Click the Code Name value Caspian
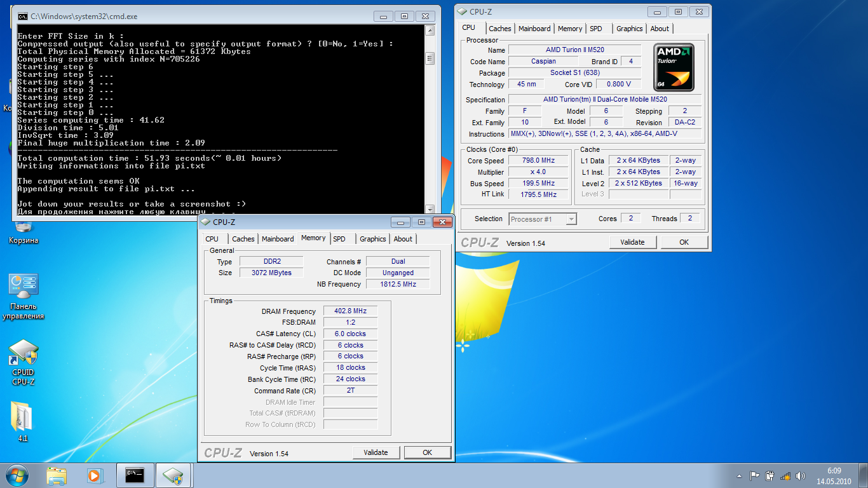The height and width of the screenshot is (488, 868). click(543, 62)
